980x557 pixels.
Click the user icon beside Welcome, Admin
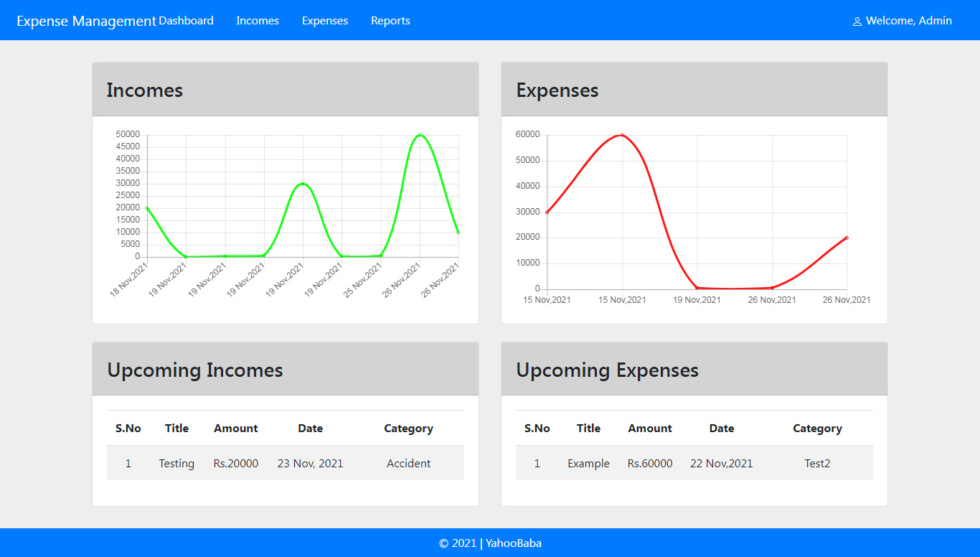857,22
